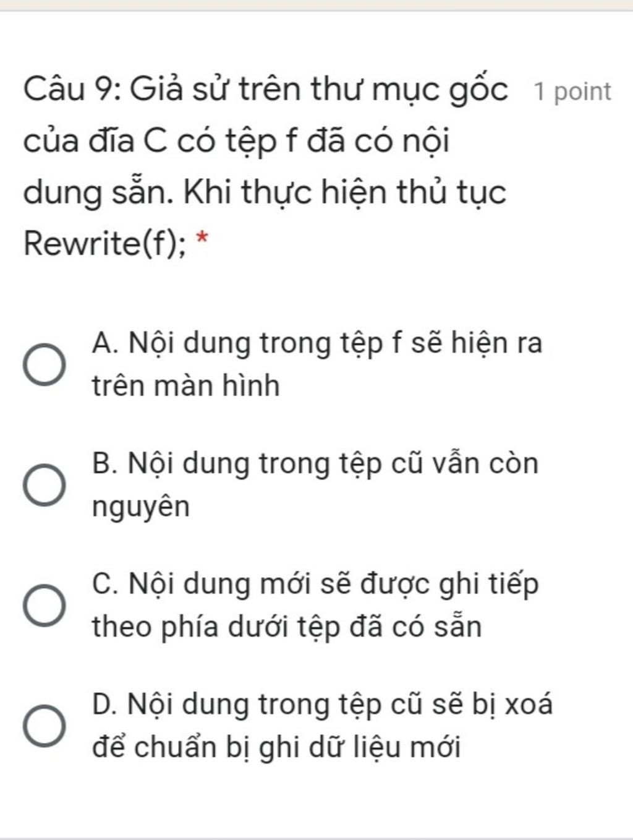Select radio button for option D

pos(45,726)
